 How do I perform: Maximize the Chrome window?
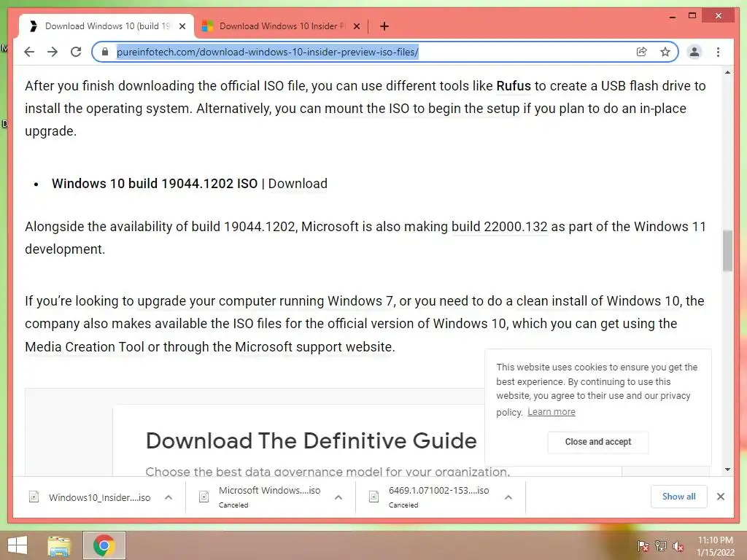pyautogui.click(x=692, y=16)
